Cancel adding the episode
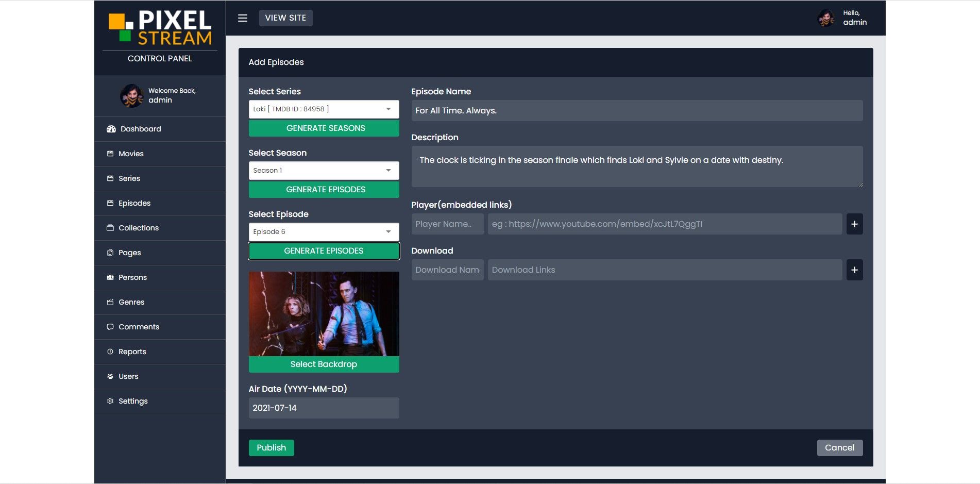Viewport: 980px width, 484px height. [x=840, y=448]
